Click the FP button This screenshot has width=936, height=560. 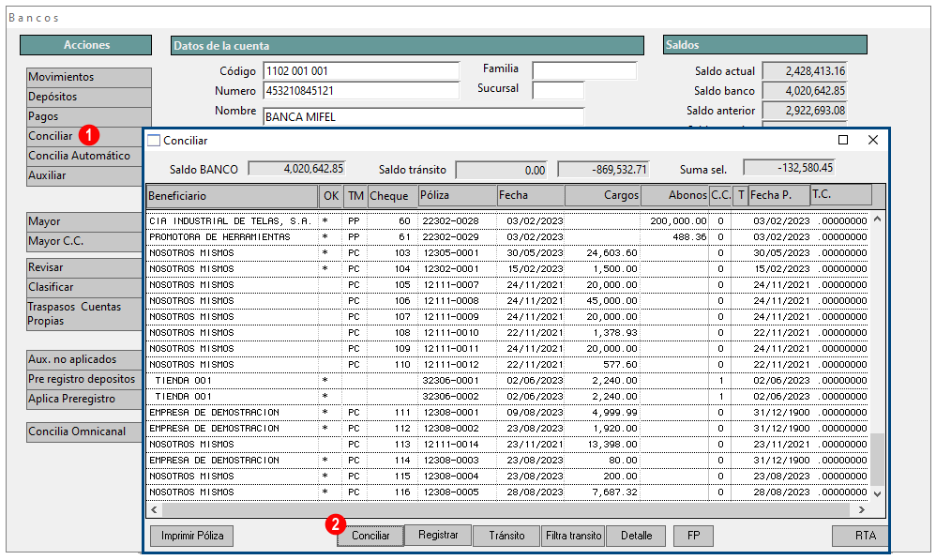tap(693, 536)
